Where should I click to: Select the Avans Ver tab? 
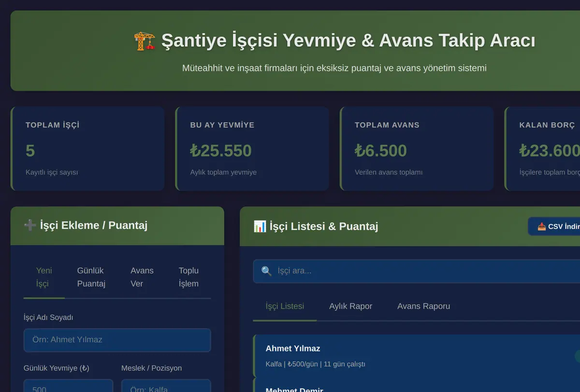142,277
